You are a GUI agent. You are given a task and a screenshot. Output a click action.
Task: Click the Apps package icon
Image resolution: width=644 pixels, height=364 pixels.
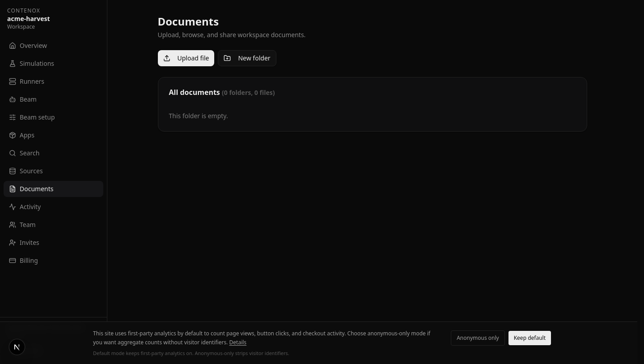[13, 135]
